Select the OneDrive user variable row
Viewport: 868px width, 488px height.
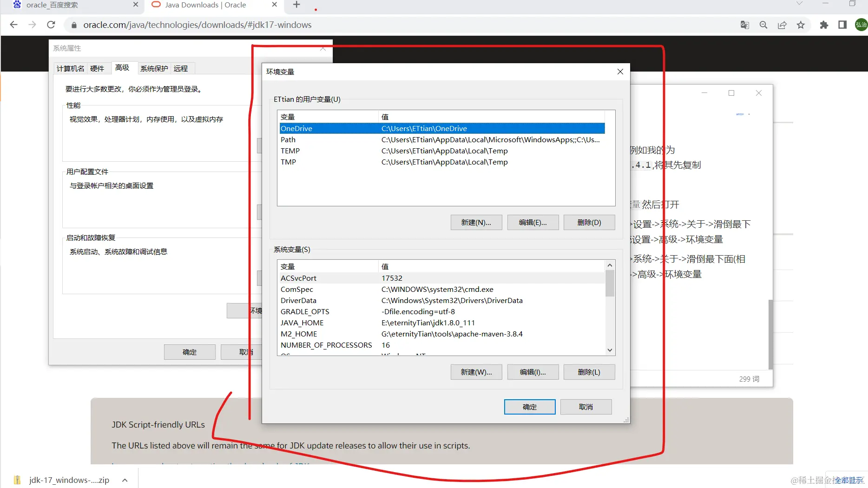click(x=442, y=129)
